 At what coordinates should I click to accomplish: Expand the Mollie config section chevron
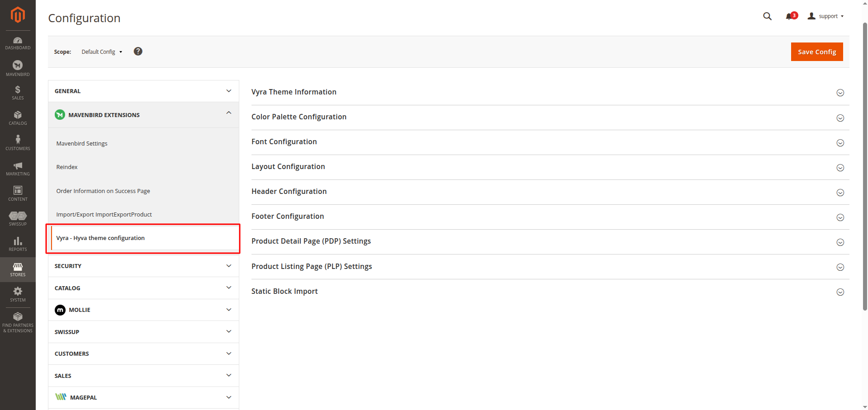229,310
